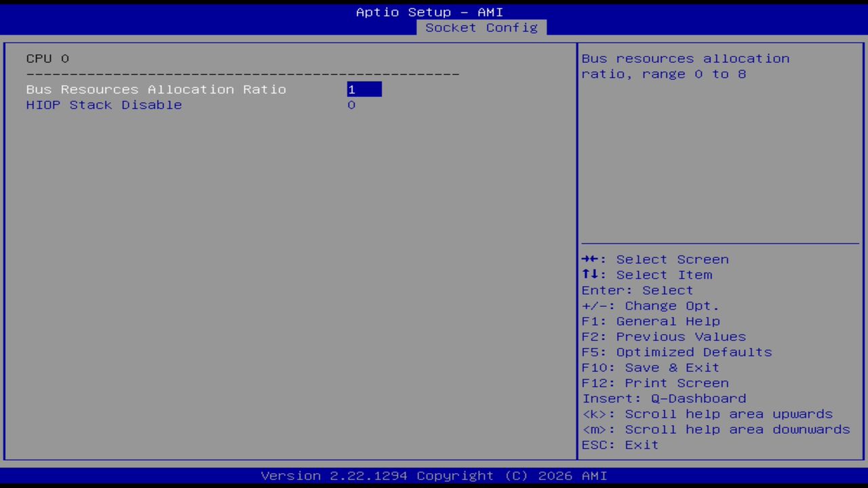This screenshot has width=868, height=488.
Task: Select the HIOP Stack Disable option
Action: pos(104,104)
